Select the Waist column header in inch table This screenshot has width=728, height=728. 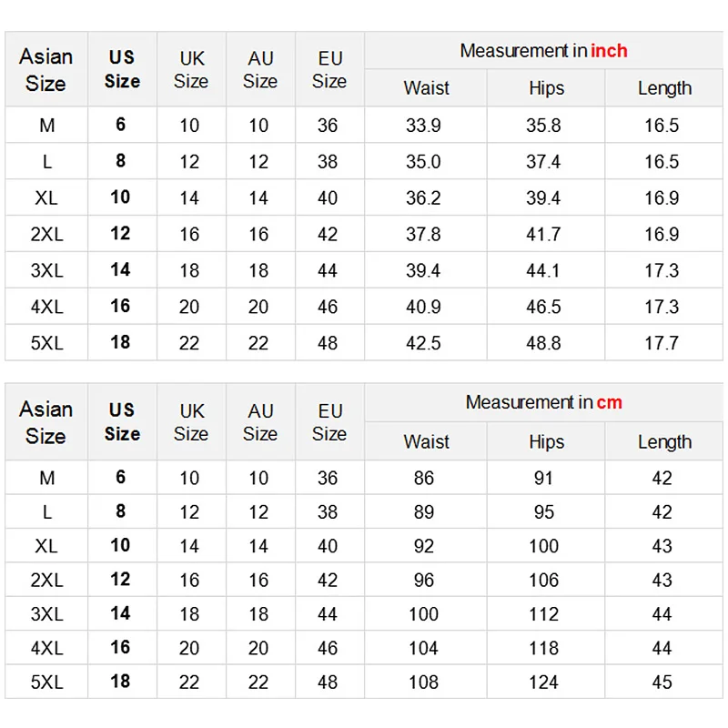pos(426,88)
